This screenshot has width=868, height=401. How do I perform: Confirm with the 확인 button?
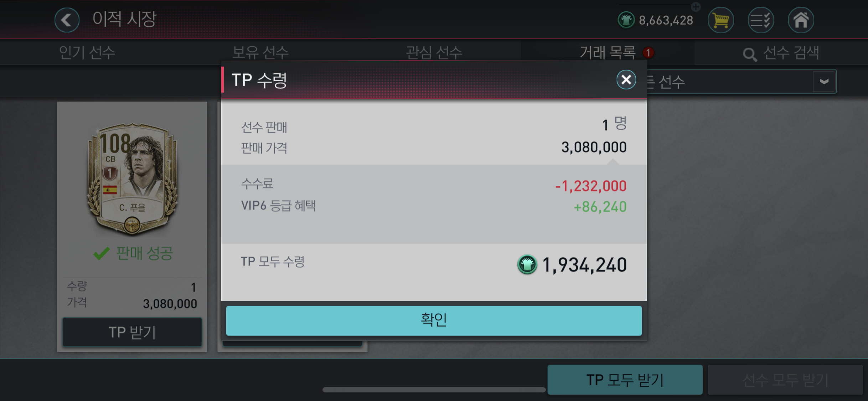pyautogui.click(x=434, y=320)
